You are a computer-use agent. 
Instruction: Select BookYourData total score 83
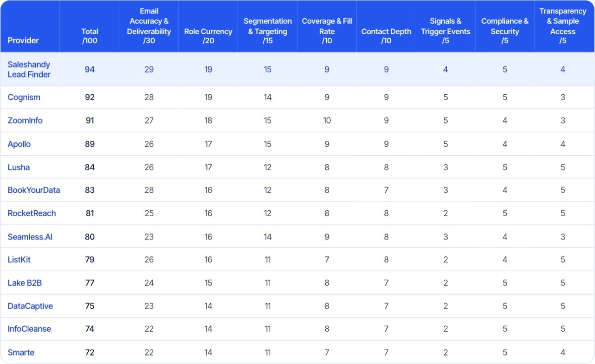pos(90,190)
